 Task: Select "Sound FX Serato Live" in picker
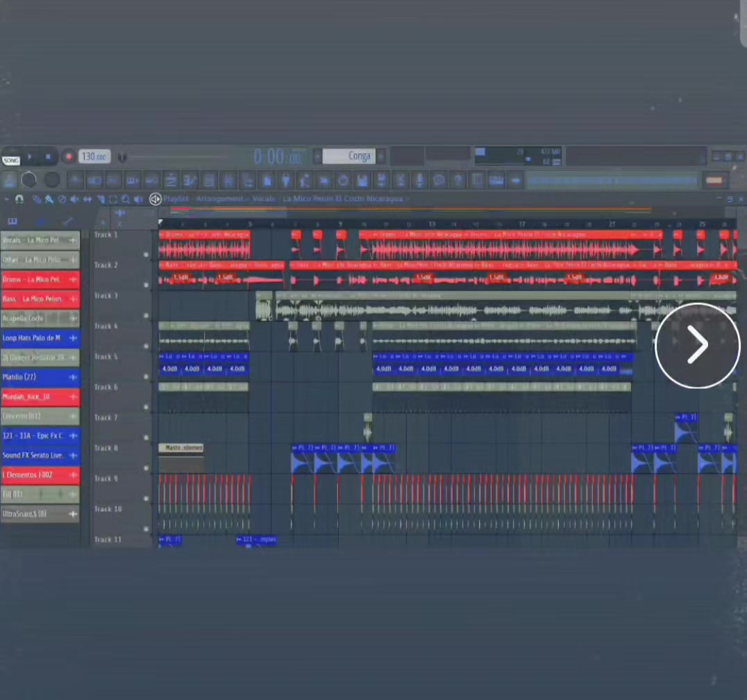click(40, 455)
